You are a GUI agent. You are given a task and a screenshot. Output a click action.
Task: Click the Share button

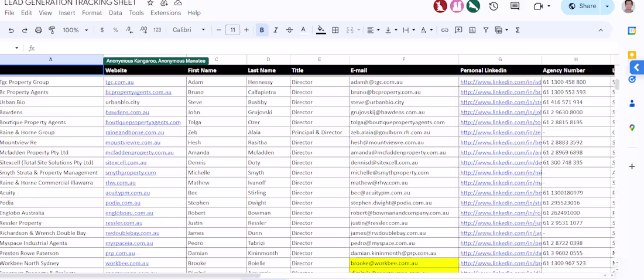pyautogui.click(x=582, y=6)
